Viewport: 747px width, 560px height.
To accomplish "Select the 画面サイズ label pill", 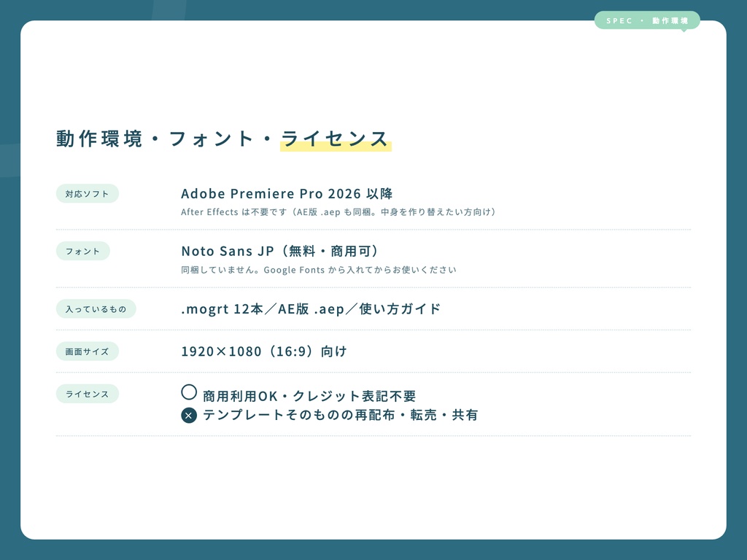I will coord(88,351).
